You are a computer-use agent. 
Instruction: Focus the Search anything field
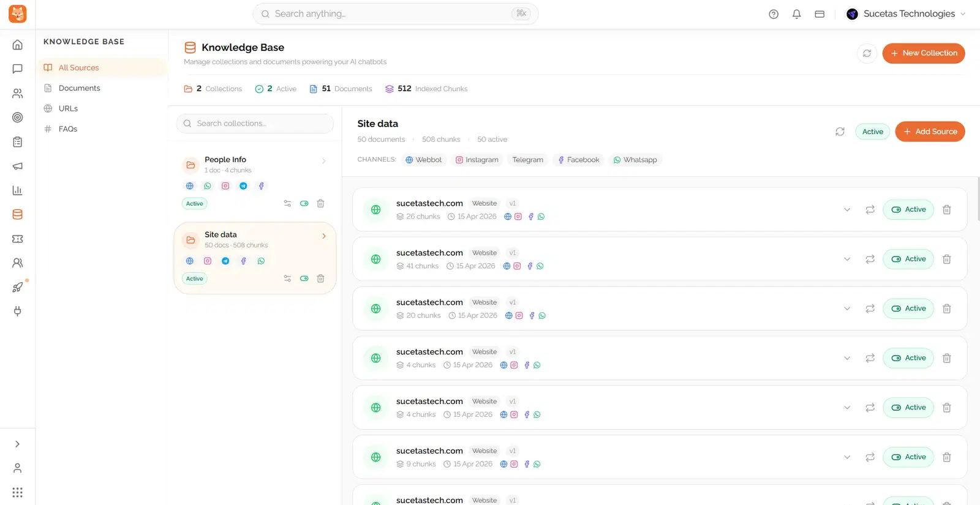pos(395,14)
